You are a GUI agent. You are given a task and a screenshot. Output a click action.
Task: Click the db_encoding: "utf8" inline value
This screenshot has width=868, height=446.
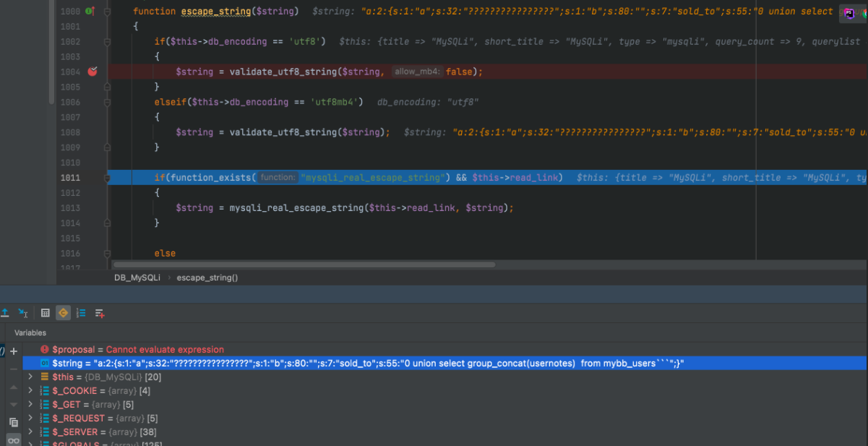[428, 102]
